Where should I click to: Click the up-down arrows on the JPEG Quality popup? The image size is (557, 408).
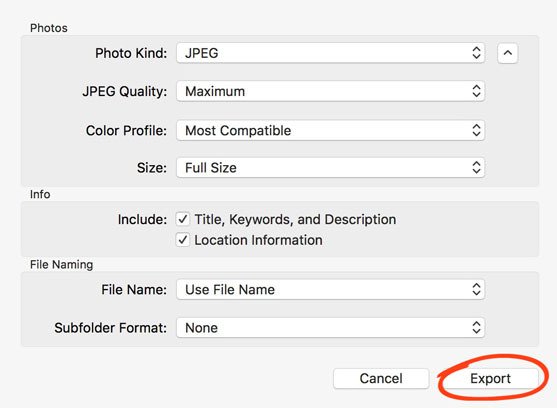pos(476,91)
